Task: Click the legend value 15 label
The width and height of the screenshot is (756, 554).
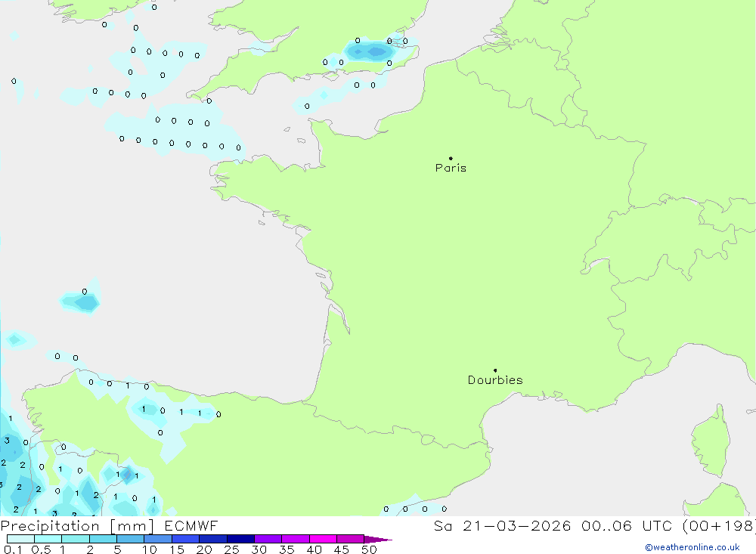Action: [x=177, y=549]
